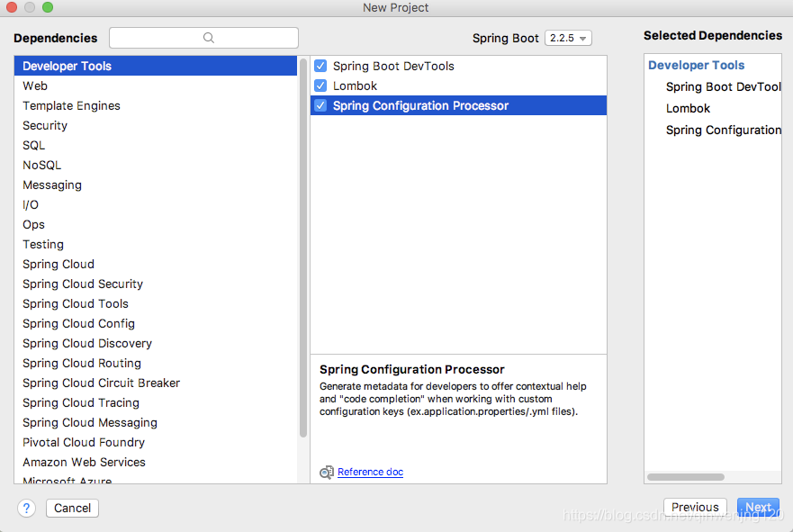793x532 pixels.
Task: Select the Web category
Action: click(x=156, y=86)
